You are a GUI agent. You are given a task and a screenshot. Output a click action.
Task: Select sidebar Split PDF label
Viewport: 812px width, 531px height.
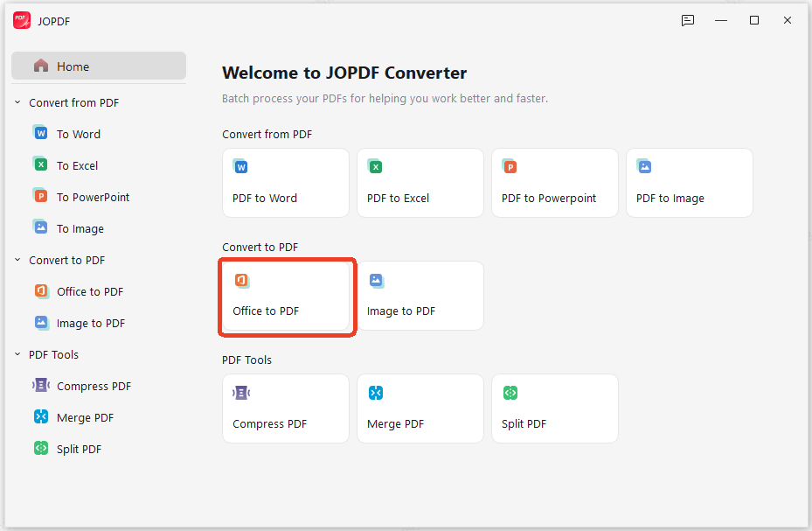pyautogui.click(x=79, y=449)
